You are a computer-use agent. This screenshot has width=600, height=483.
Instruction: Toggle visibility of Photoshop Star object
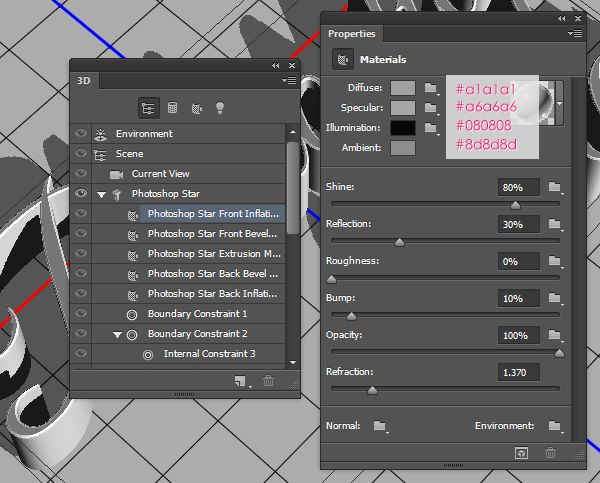80,194
